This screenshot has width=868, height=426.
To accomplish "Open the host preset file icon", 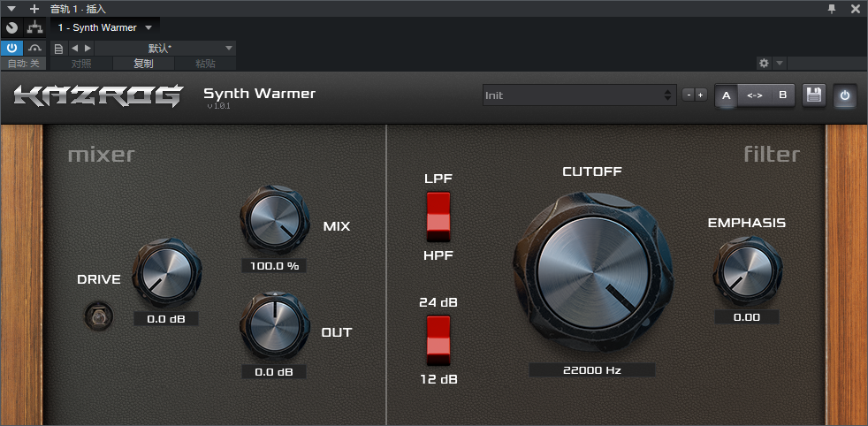I will [x=58, y=49].
